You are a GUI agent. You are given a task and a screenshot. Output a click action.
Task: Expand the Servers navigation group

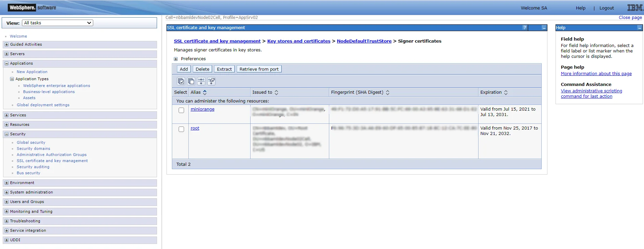[x=6, y=54]
